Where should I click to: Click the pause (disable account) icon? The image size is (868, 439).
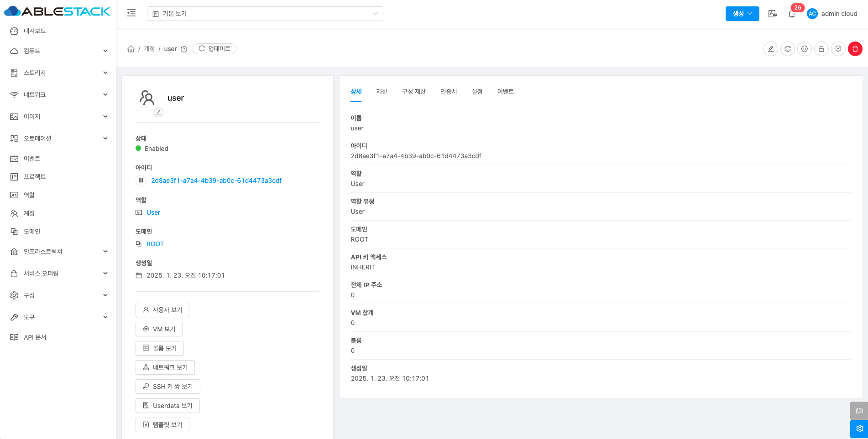804,49
